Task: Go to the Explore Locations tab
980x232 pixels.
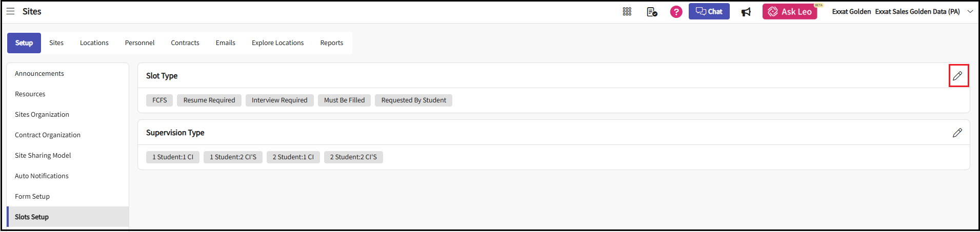Action: (x=277, y=43)
